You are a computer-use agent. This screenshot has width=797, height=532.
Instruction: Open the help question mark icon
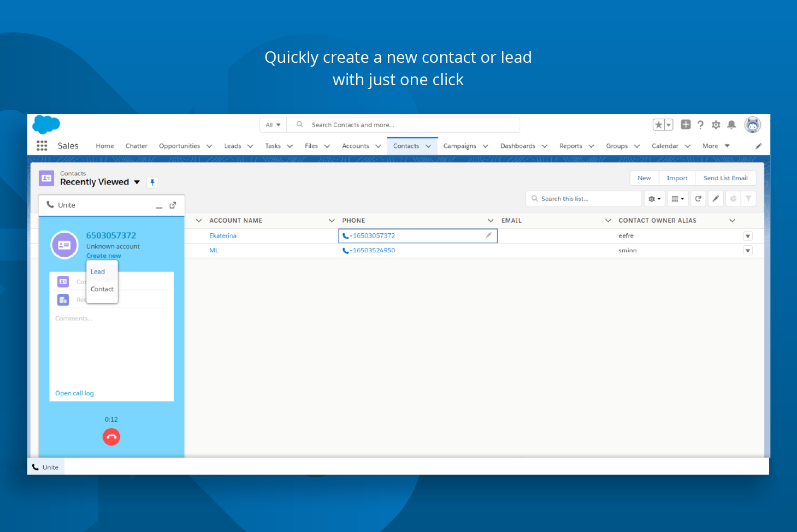pos(700,125)
